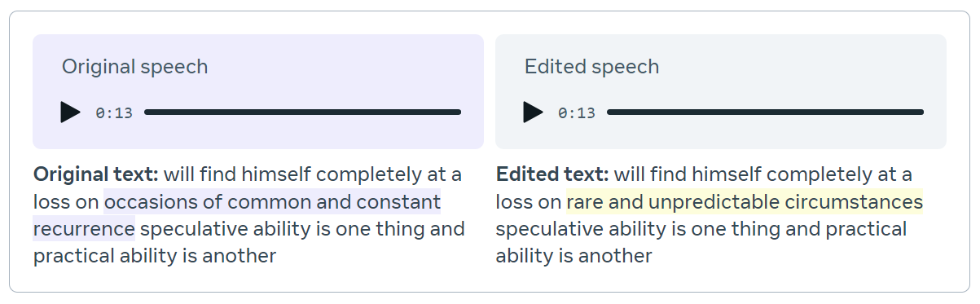Click the purple highlighted word "recurrence"
Image resolution: width=980 pixels, height=304 pixels.
click(x=84, y=228)
